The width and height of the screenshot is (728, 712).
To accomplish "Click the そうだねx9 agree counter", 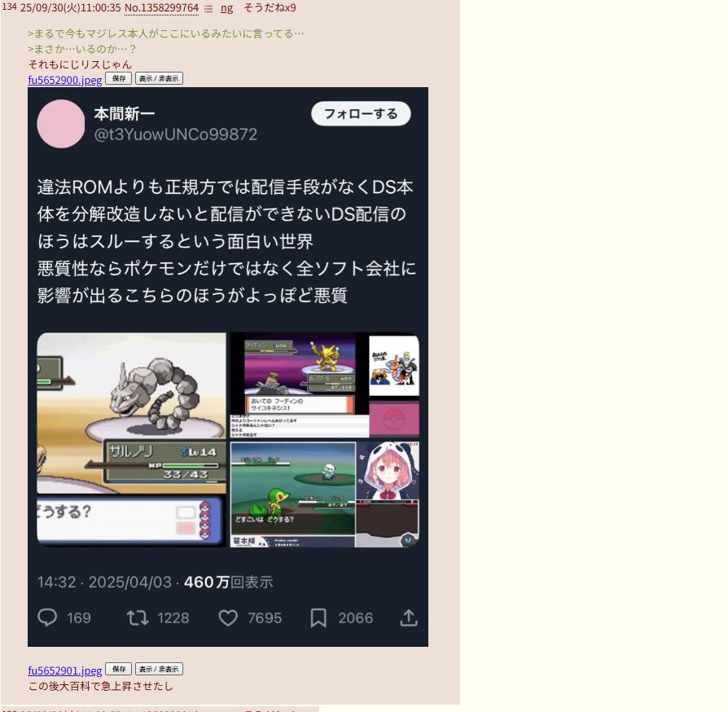I will click(270, 8).
